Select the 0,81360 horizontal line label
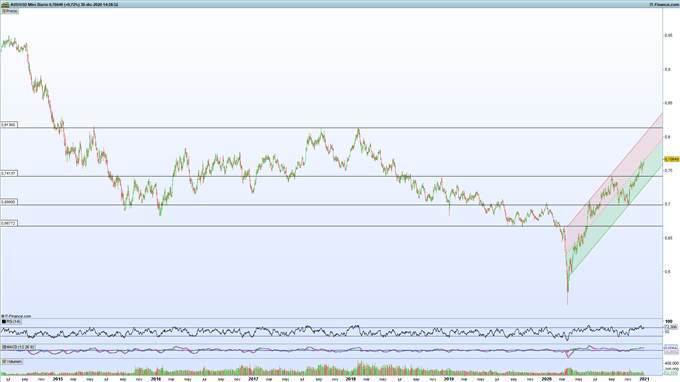The image size is (680, 382). tap(9, 125)
